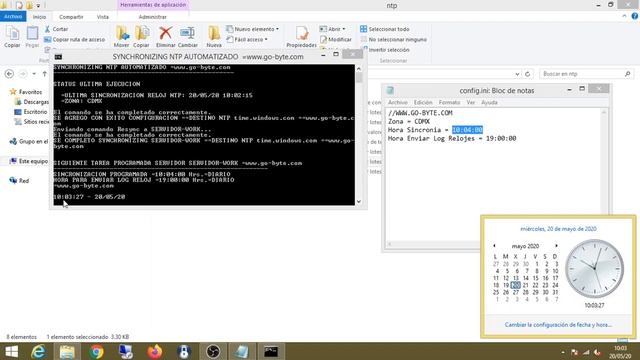Click Modificar in the ribbon

pyautogui.click(x=336, y=40)
